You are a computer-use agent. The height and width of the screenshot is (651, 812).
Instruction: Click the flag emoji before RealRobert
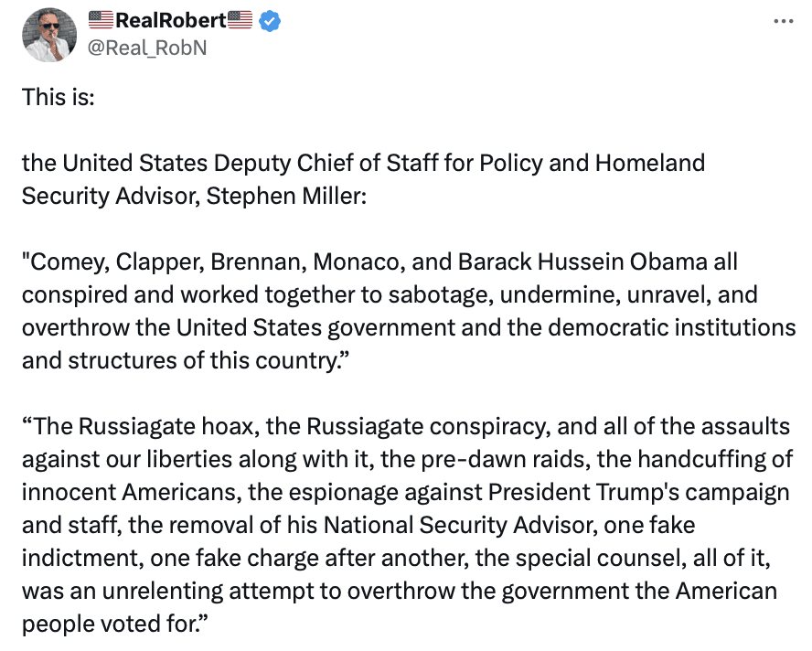(x=101, y=21)
